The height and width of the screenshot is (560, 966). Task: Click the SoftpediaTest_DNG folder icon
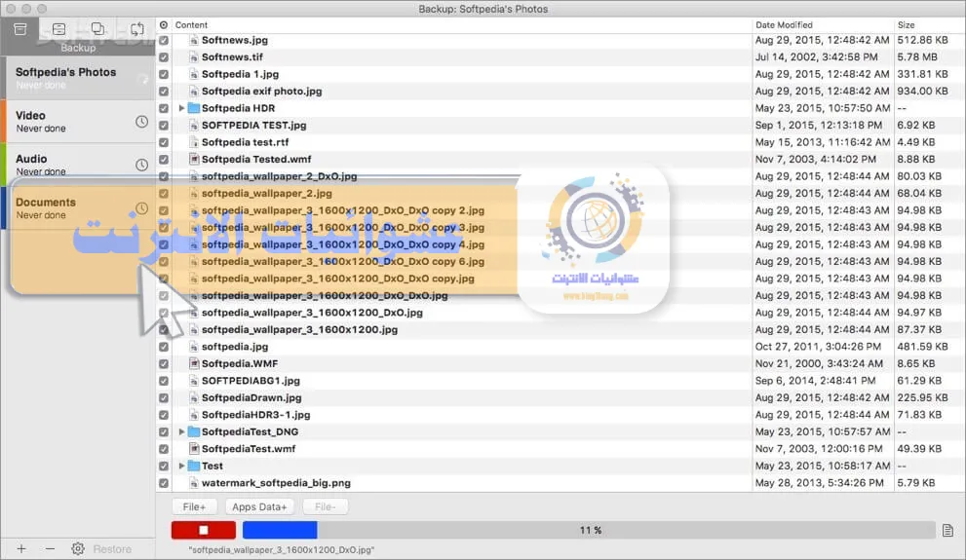tap(193, 432)
